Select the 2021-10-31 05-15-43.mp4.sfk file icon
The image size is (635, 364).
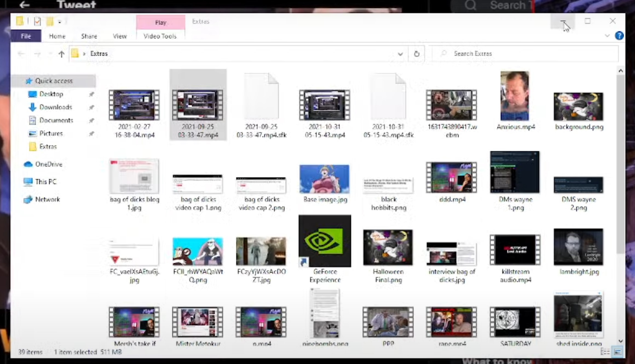388,96
